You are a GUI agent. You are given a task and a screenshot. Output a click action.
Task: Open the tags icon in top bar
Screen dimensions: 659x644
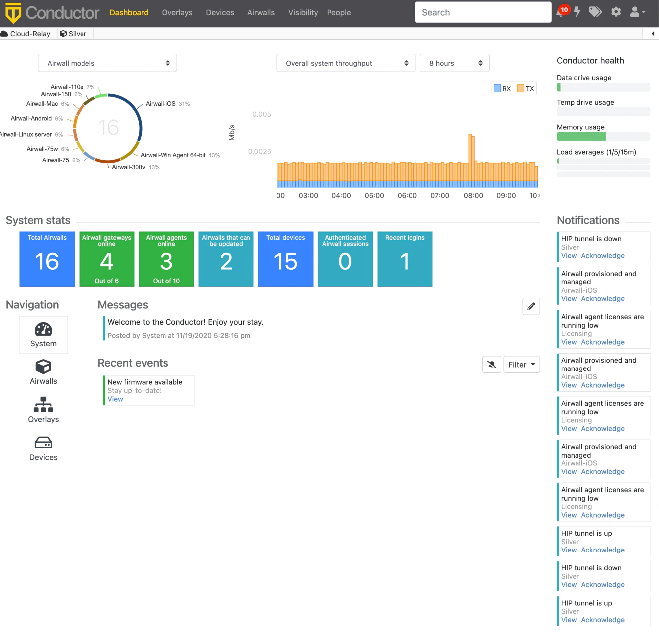(x=595, y=12)
